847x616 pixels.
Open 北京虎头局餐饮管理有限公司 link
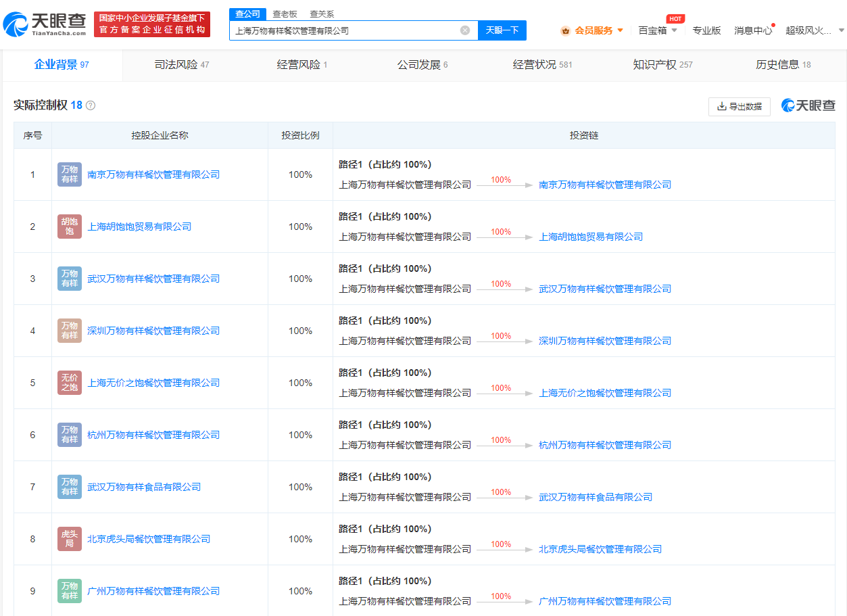(149, 539)
